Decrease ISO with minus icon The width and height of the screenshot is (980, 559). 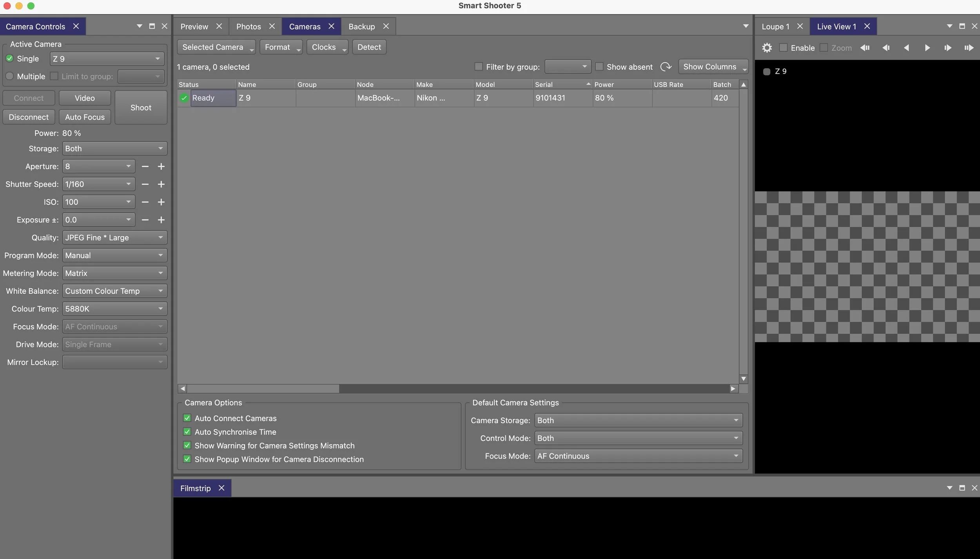(x=145, y=202)
